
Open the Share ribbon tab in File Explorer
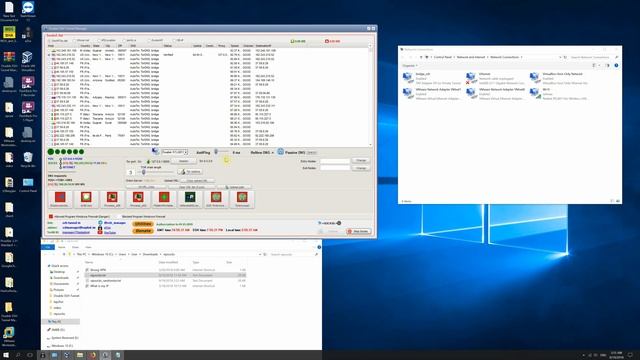(x=75, y=247)
